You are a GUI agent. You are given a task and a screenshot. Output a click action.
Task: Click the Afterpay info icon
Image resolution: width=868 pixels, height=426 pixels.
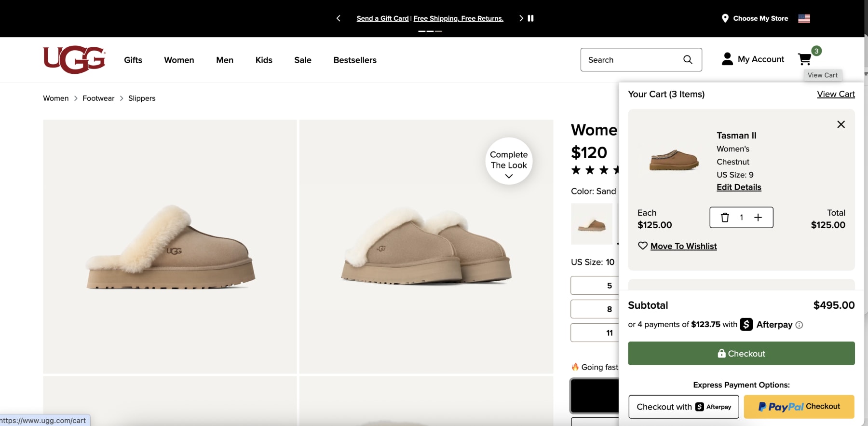tap(799, 325)
